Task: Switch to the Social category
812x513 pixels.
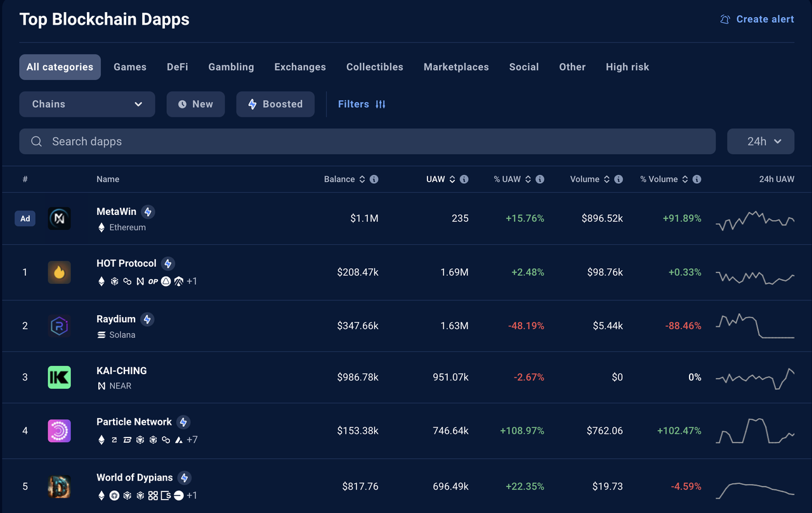Action: 524,67
